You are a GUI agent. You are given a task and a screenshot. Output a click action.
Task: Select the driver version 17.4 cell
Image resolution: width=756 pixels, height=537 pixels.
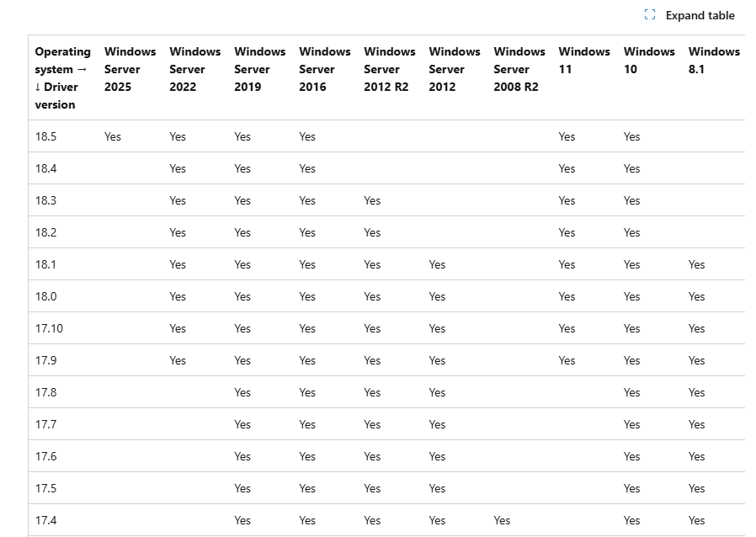click(45, 520)
